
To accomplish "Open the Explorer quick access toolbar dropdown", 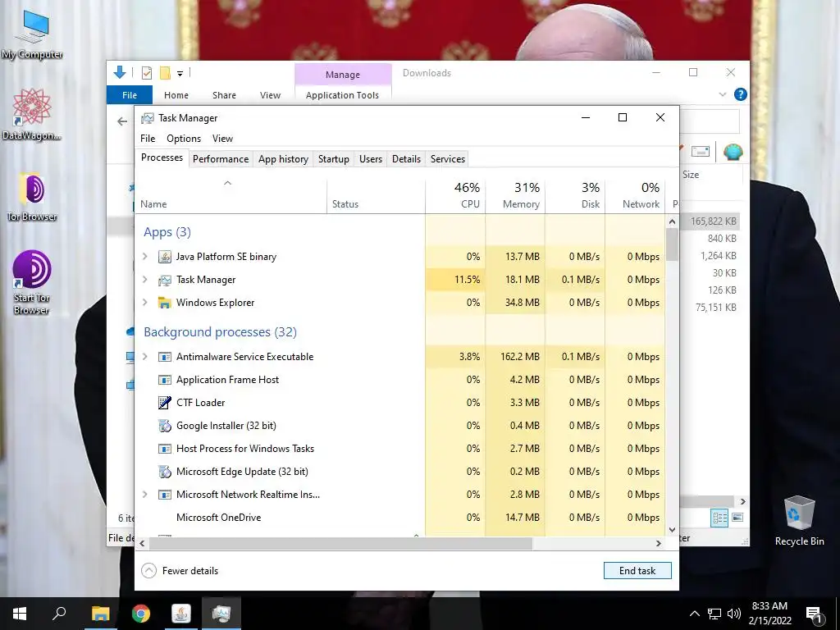I will coord(180,73).
